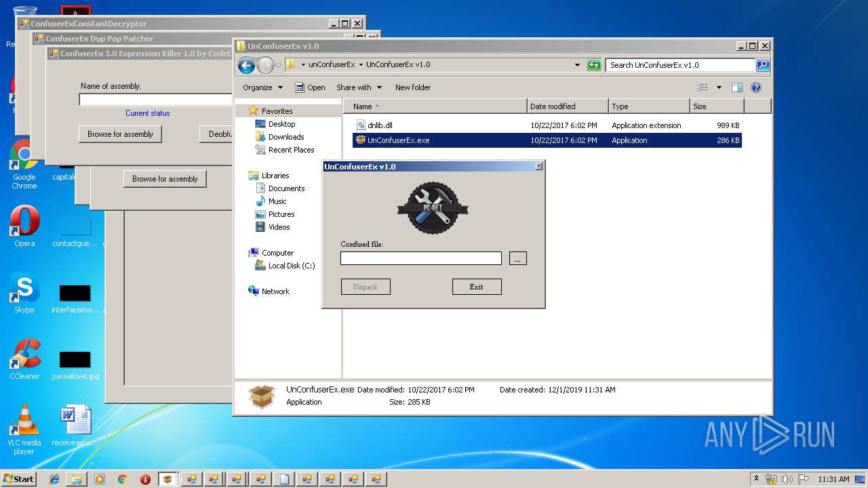The image size is (868, 488).
Task: Click Browse for assembly in Expression Killer window
Action: click(x=120, y=134)
